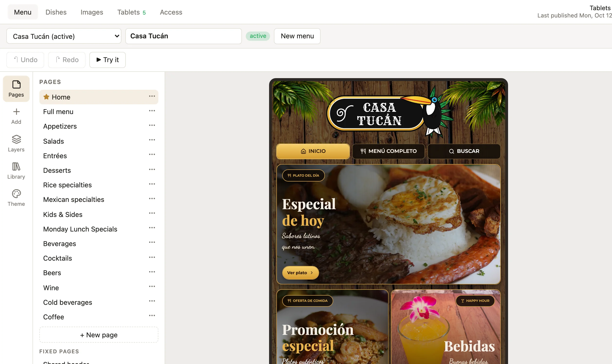Image resolution: width=612 pixels, height=364 pixels.
Task: Click the Ver plato button in preview
Action: 300,273
